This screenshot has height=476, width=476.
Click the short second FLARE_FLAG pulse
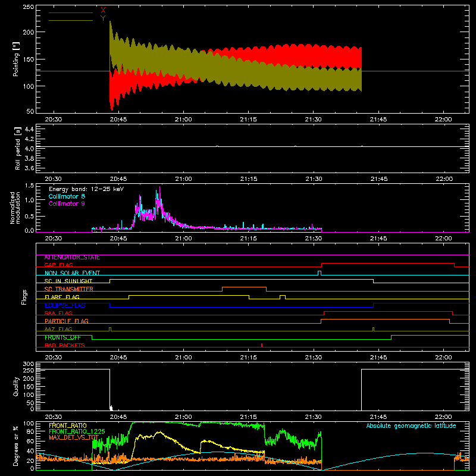pyautogui.click(x=283, y=297)
